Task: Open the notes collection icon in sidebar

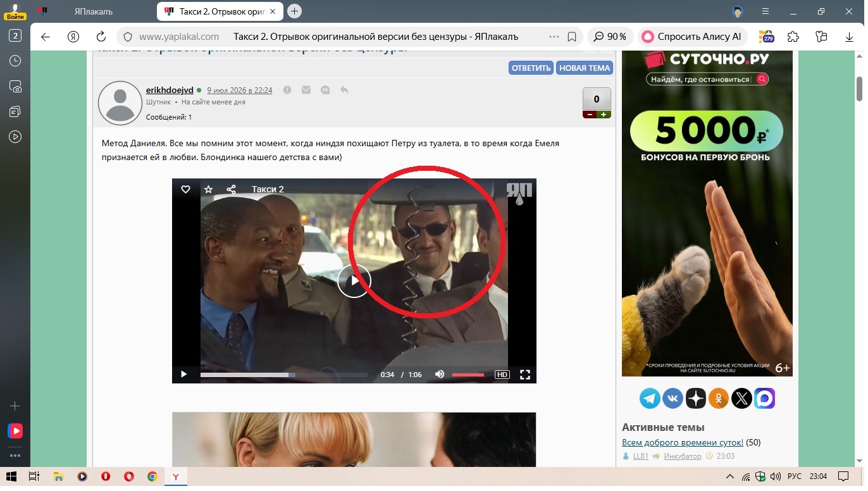Action: coord(15,112)
